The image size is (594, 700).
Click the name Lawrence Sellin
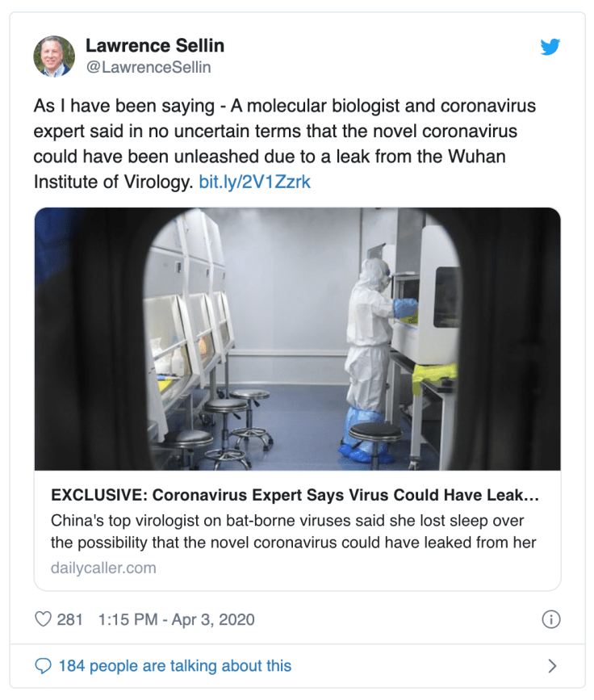[x=155, y=46]
